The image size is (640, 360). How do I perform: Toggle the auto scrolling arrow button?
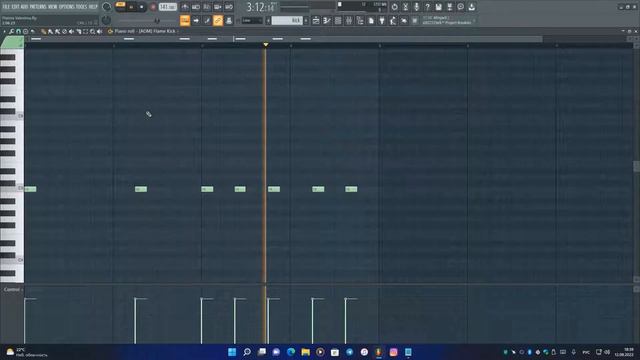[x=196, y=20]
